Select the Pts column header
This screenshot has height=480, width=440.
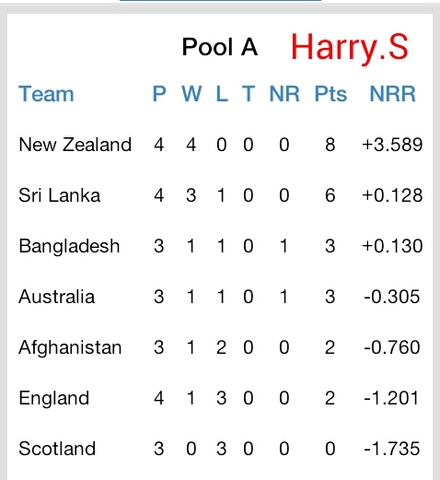pos(331,94)
